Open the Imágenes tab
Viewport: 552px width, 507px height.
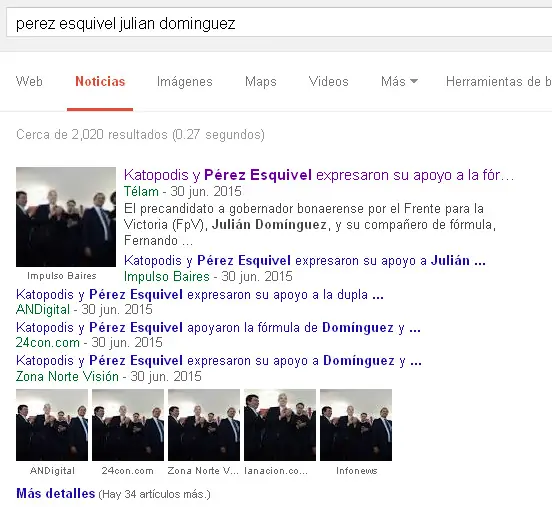(x=184, y=82)
